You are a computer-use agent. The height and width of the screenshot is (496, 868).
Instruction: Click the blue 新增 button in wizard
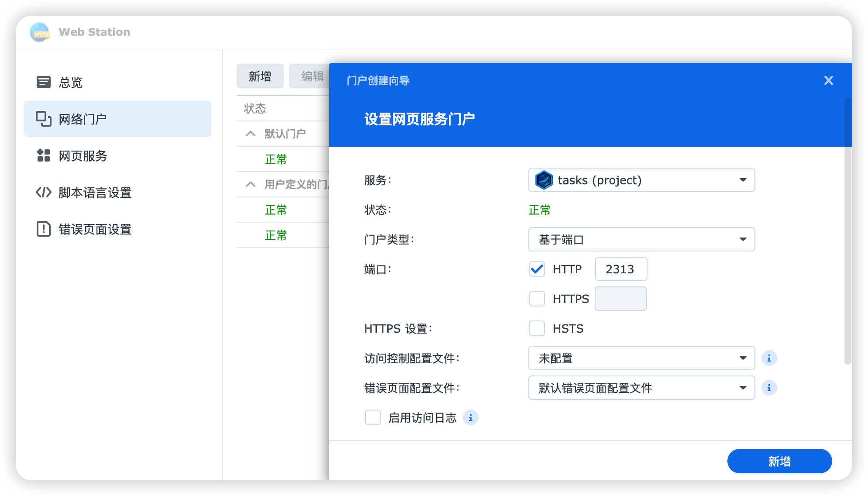pyautogui.click(x=779, y=461)
